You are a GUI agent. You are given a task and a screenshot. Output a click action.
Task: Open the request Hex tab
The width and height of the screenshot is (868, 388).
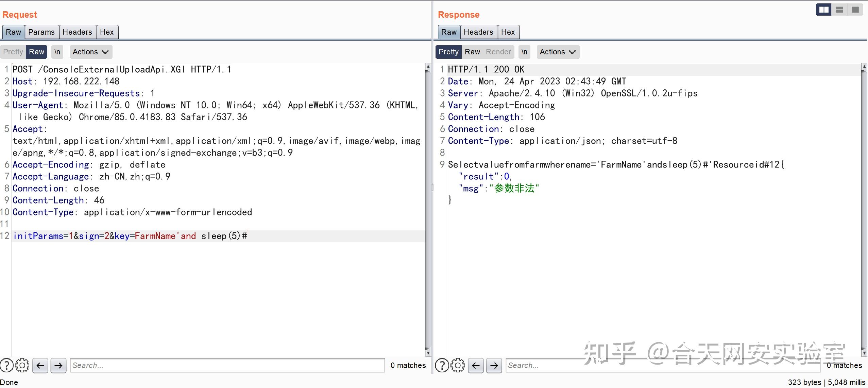tap(107, 32)
